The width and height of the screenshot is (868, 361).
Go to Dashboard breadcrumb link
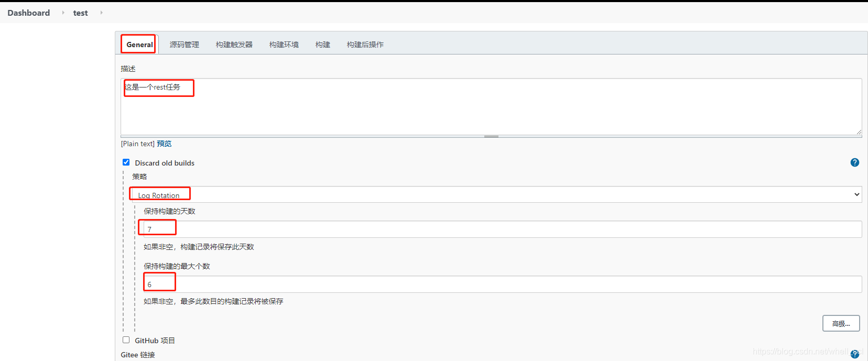[29, 13]
